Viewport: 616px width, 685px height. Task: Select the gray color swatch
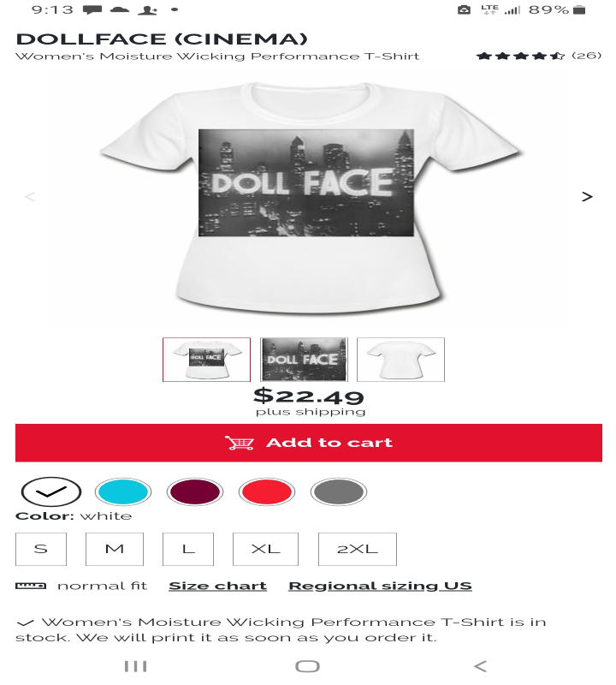click(338, 491)
